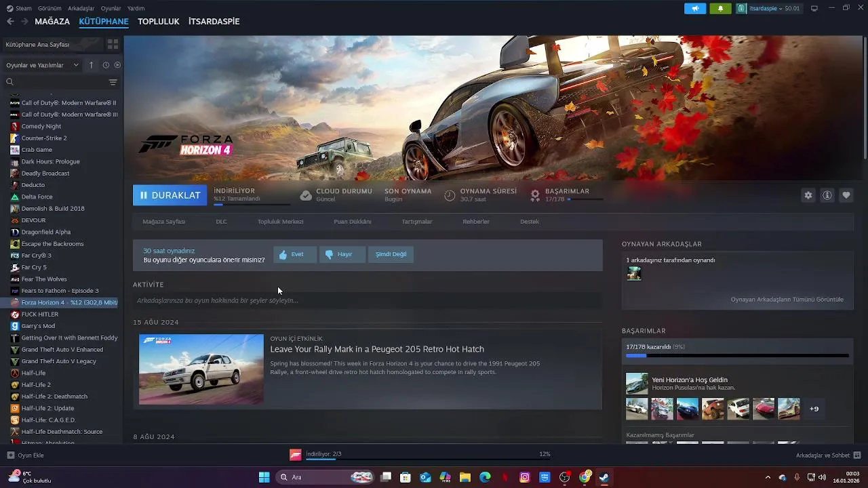This screenshot has height=488, width=868.
Task: Click the Cloud Durumu status icon
Action: pos(306,195)
